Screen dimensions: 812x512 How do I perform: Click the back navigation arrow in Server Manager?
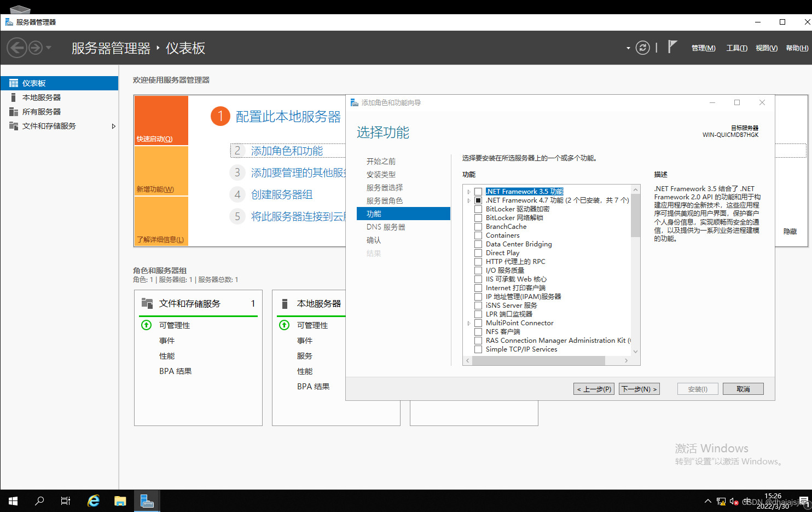(x=17, y=48)
